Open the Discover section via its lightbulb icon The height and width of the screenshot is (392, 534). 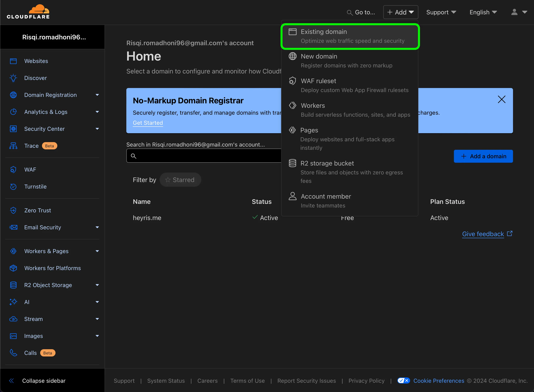[13, 78]
